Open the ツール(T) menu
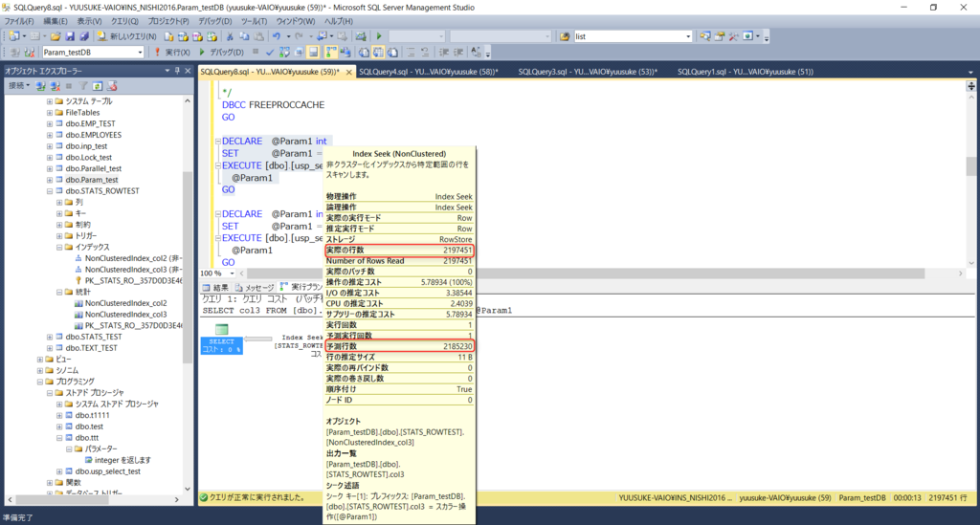This screenshot has width=980, height=525. click(254, 21)
